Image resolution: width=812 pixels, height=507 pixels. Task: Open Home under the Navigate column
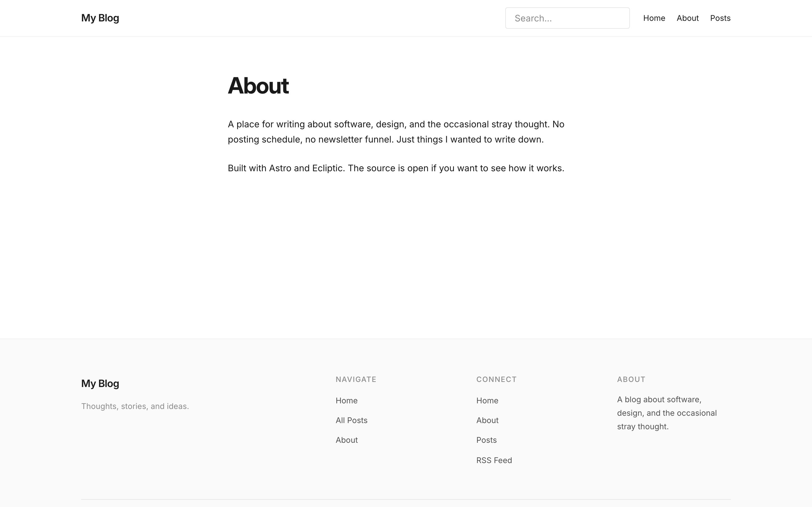[347, 401]
